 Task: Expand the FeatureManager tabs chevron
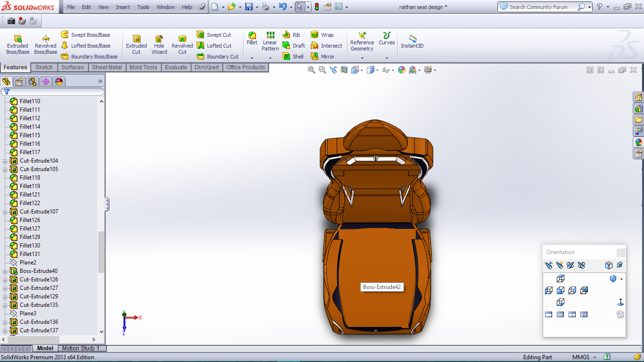(100, 82)
